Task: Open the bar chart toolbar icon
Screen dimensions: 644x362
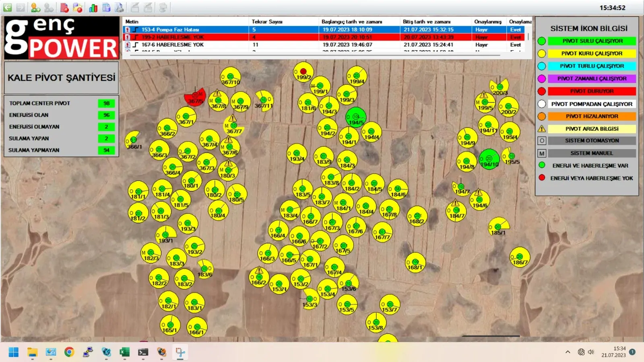Action: pos(93,8)
